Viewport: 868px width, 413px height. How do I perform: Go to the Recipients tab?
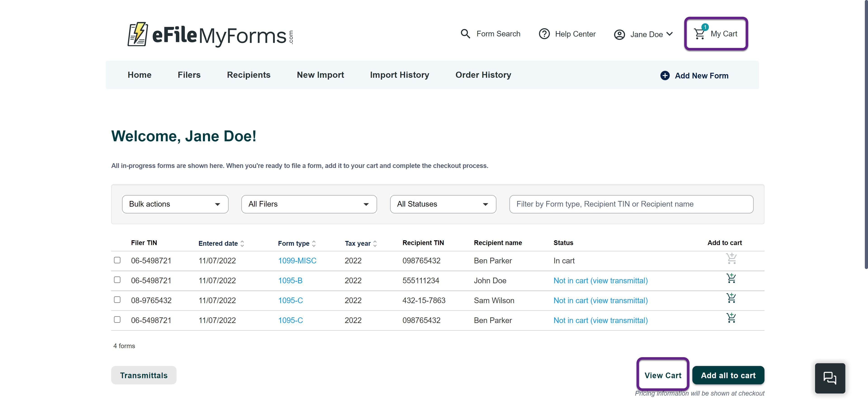pyautogui.click(x=248, y=75)
